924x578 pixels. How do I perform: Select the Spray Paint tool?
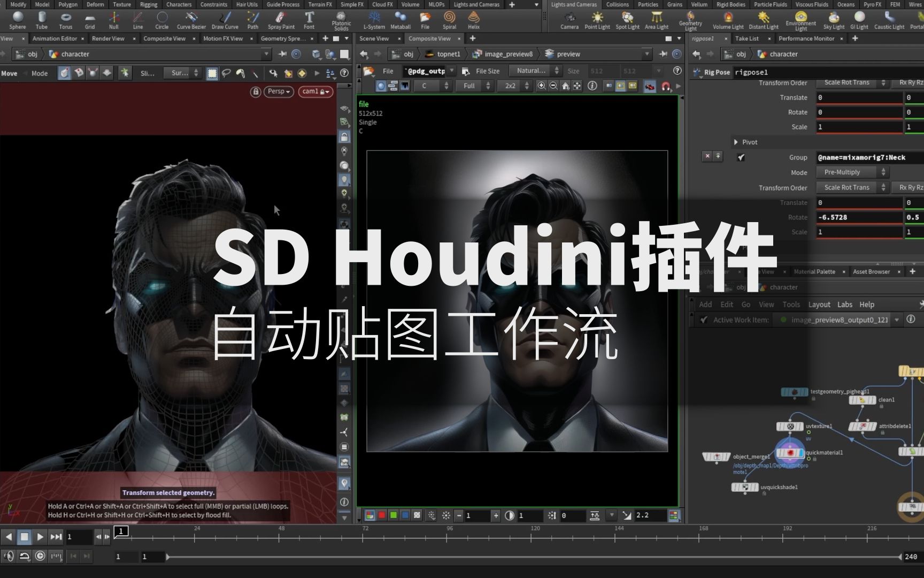pos(281,20)
